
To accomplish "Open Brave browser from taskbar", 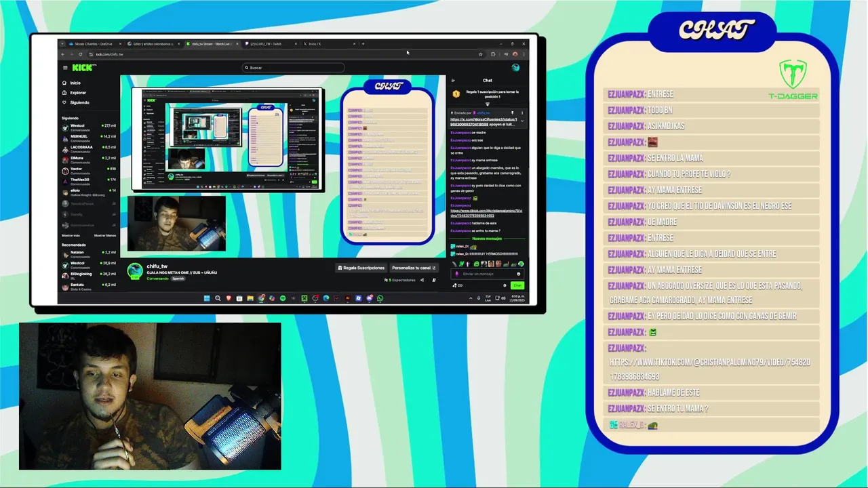I will coord(229,298).
